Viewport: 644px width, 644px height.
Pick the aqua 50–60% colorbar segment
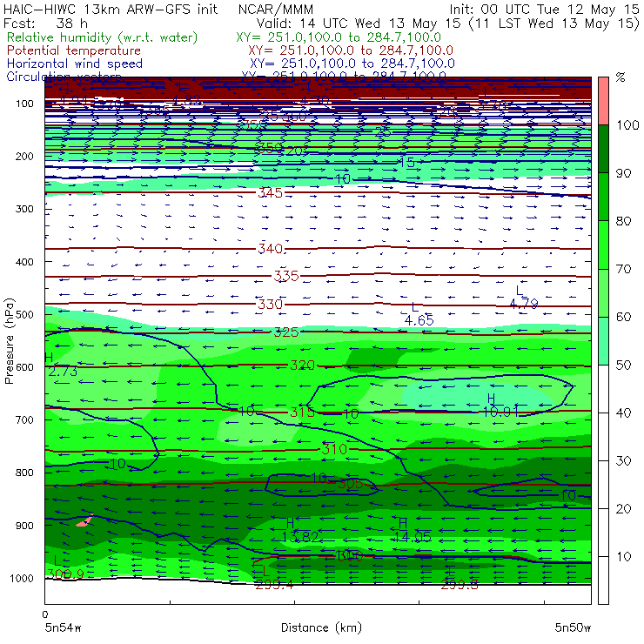(x=603, y=341)
